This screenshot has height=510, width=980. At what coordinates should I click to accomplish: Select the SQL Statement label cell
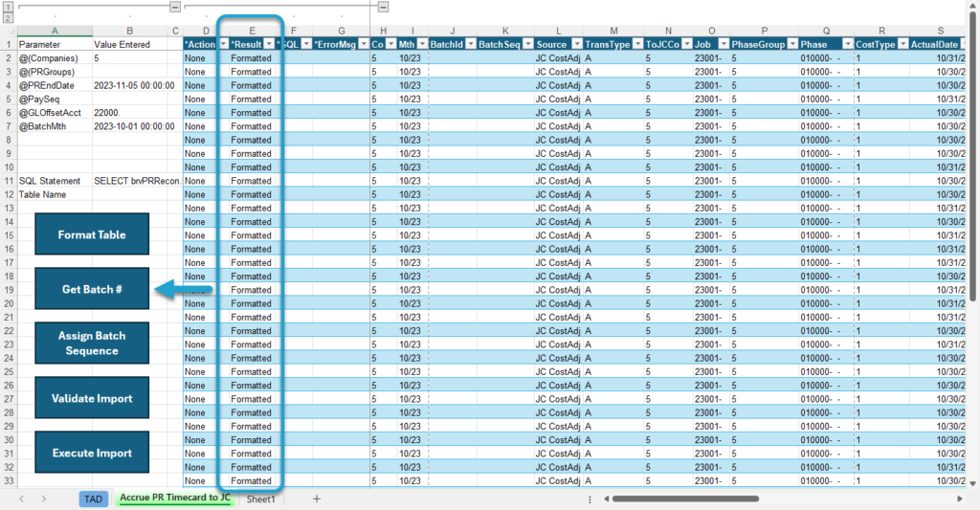(x=55, y=181)
